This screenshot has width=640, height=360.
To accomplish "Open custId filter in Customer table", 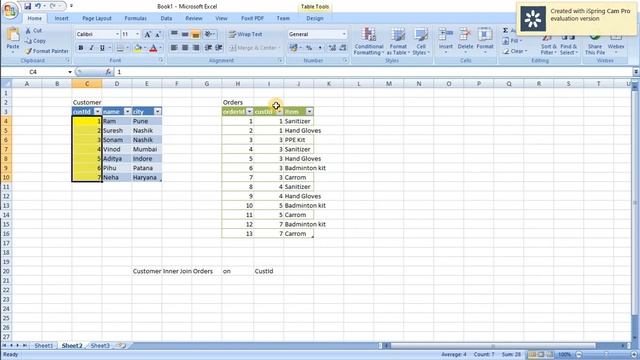I will tap(98, 111).
